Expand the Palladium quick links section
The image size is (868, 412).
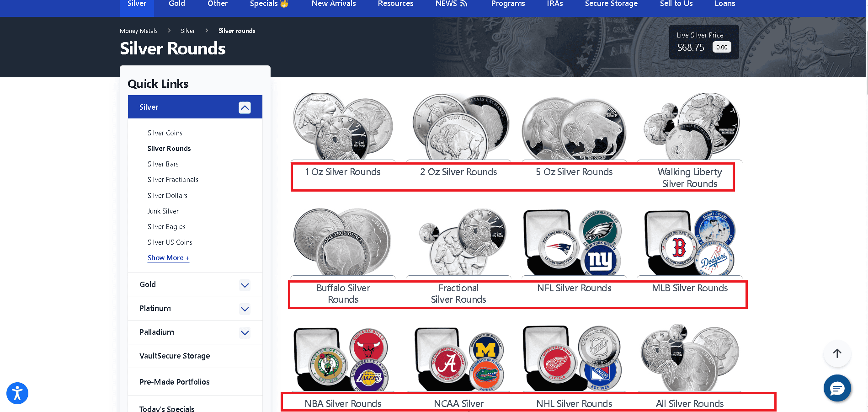tap(245, 333)
